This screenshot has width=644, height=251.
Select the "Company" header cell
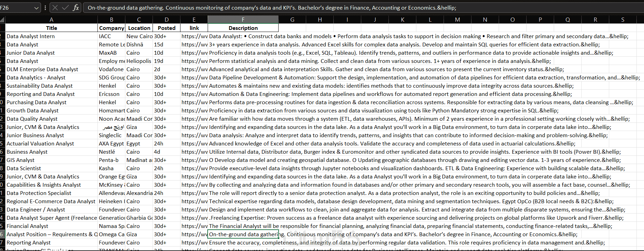tap(111, 28)
